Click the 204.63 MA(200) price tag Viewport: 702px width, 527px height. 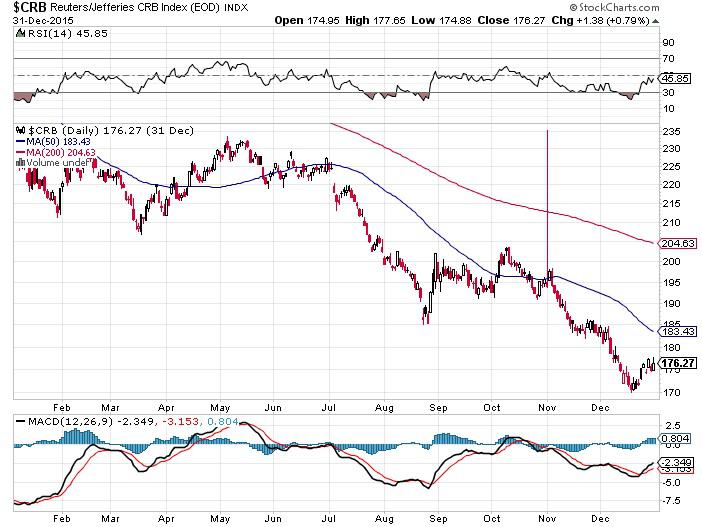(678, 244)
